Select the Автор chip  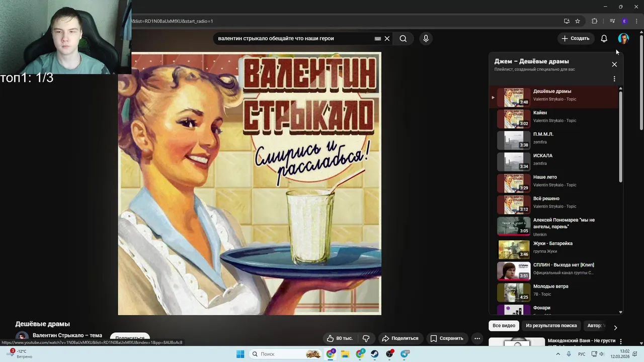click(x=596, y=326)
